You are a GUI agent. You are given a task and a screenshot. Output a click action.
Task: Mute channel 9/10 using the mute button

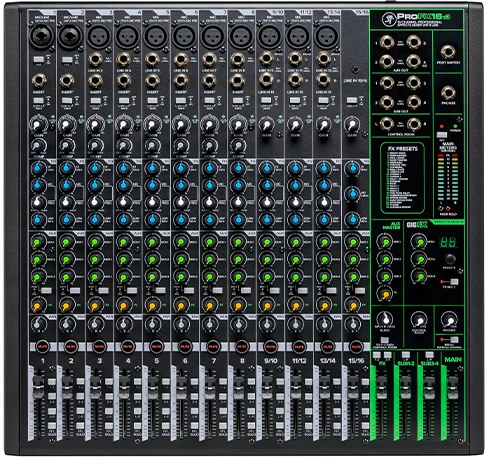pos(271,347)
